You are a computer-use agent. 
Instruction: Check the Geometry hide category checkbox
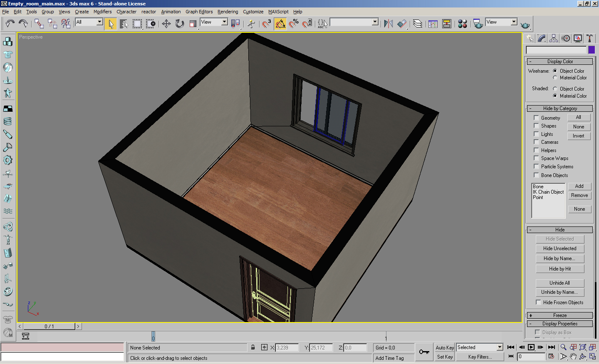coord(536,118)
